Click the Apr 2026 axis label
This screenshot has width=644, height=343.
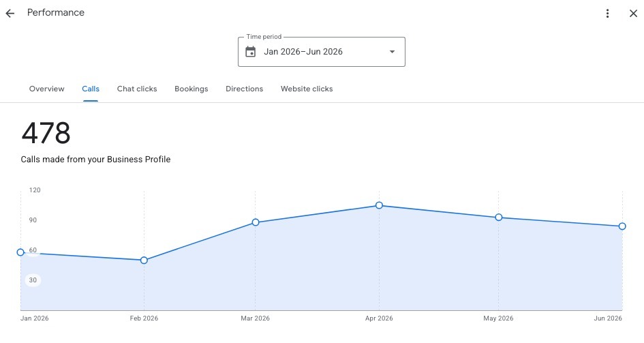[379, 318]
